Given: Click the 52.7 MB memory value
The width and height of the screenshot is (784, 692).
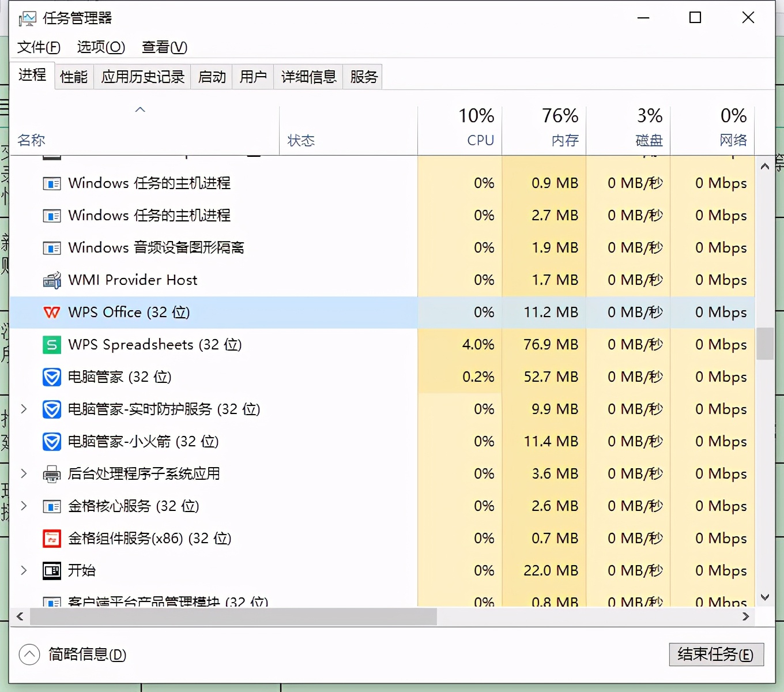Looking at the screenshot, I should [551, 377].
